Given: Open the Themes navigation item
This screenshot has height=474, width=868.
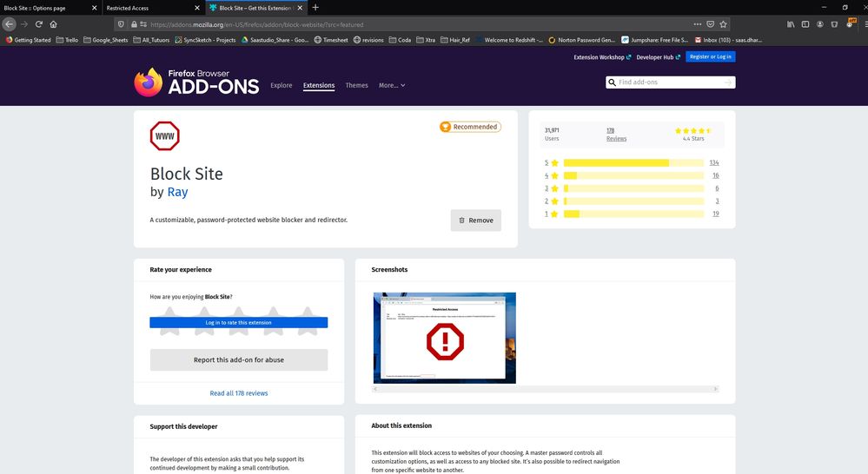Looking at the screenshot, I should point(356,86).
